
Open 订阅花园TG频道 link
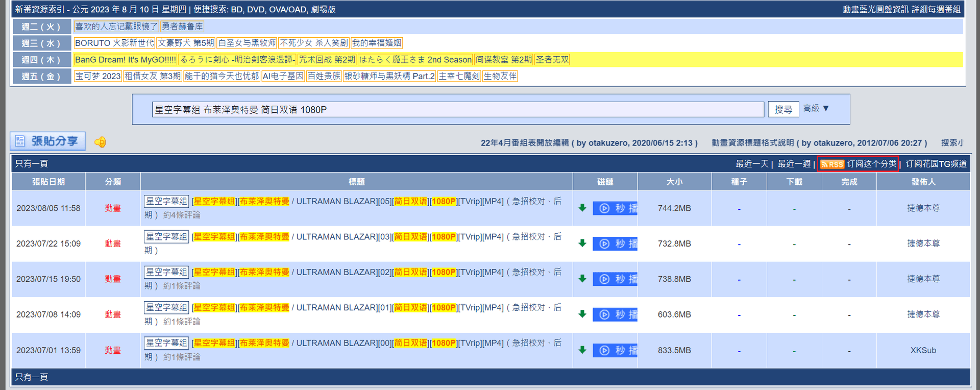(936, 164)
